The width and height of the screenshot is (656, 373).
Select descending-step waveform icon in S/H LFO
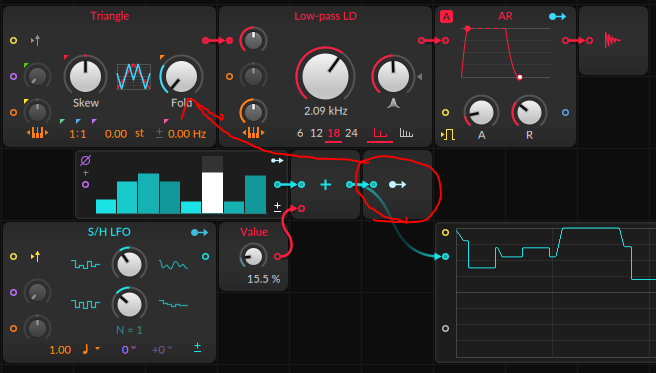(174, 304)
